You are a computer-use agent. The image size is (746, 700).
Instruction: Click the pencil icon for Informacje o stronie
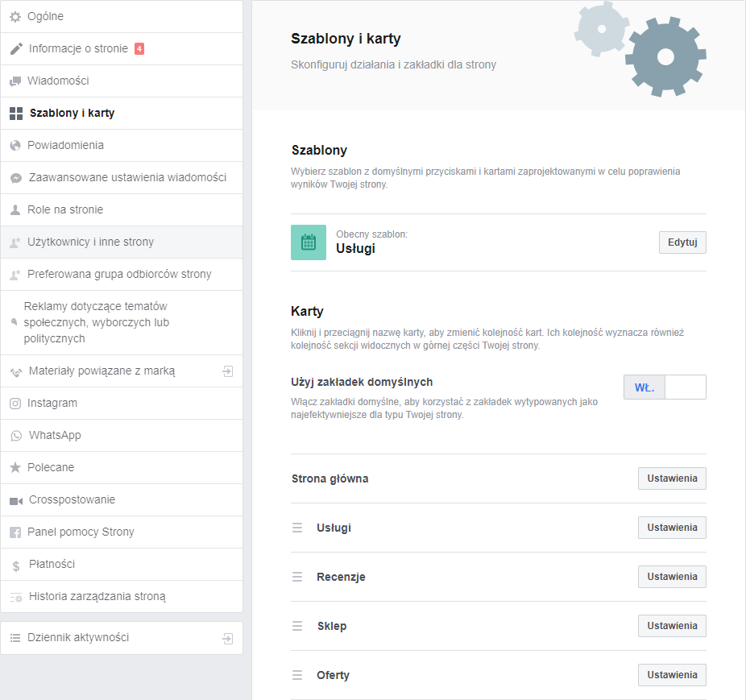click(x=15, y=49)
